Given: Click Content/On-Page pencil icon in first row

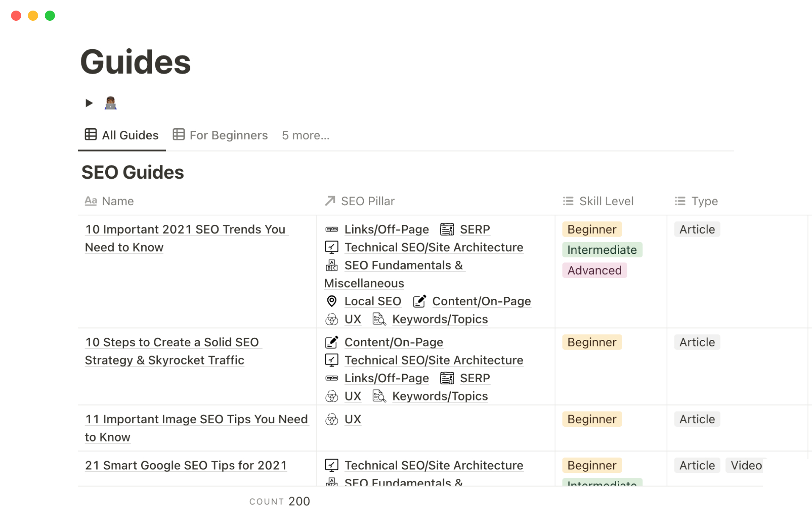Looking at the screenshot, I should pyautogui.click(x=419, y=301).
